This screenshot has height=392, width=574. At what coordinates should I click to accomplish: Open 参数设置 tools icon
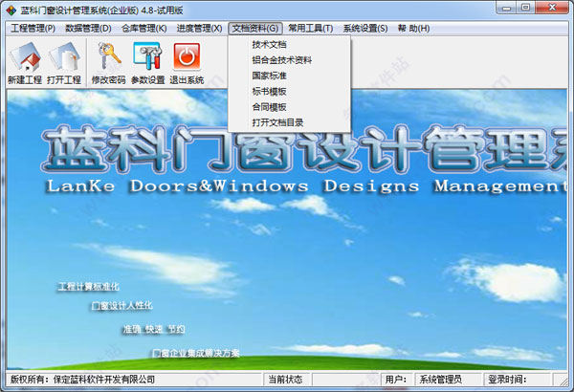pos(148,56)
